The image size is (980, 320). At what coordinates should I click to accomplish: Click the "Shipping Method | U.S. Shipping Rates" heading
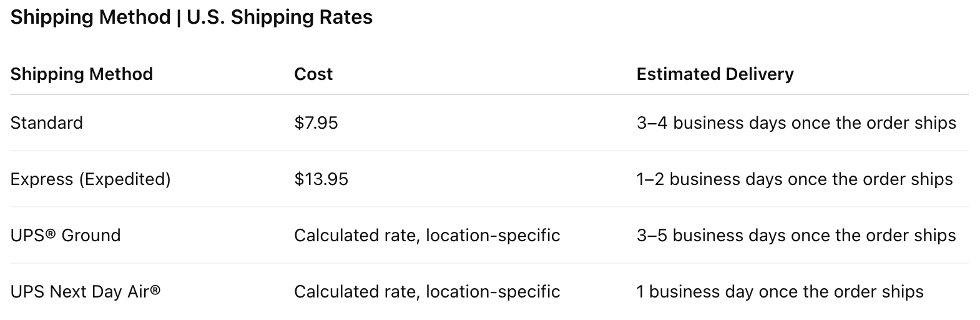(x=191, y=17)
